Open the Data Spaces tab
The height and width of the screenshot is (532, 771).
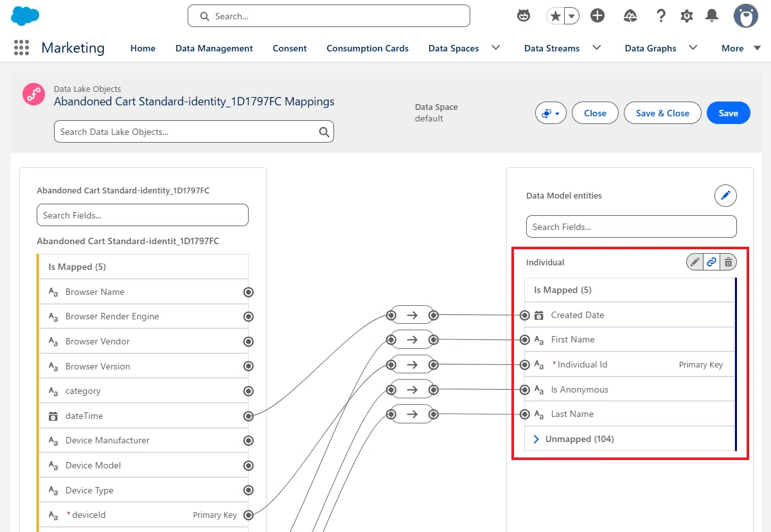coord(454,48)
